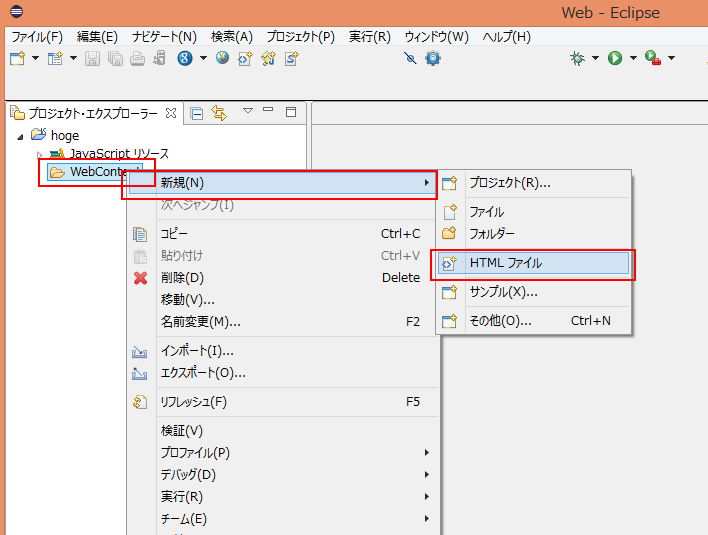Image resolution: width=708 pixels, height=535 pixels.
Task: Select the プロジェクト・エクスプローラー tab
Action: coord(93,113)
